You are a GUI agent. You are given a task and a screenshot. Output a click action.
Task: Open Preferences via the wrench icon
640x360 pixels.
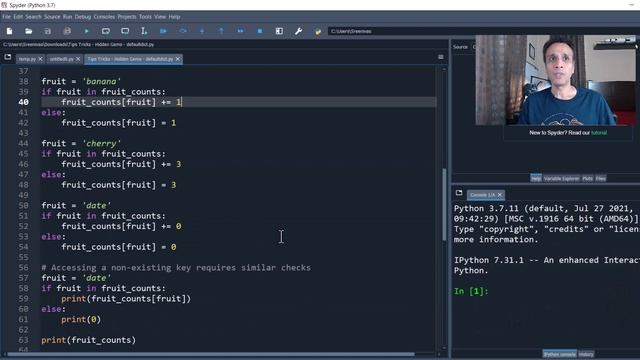coord(298,31)
